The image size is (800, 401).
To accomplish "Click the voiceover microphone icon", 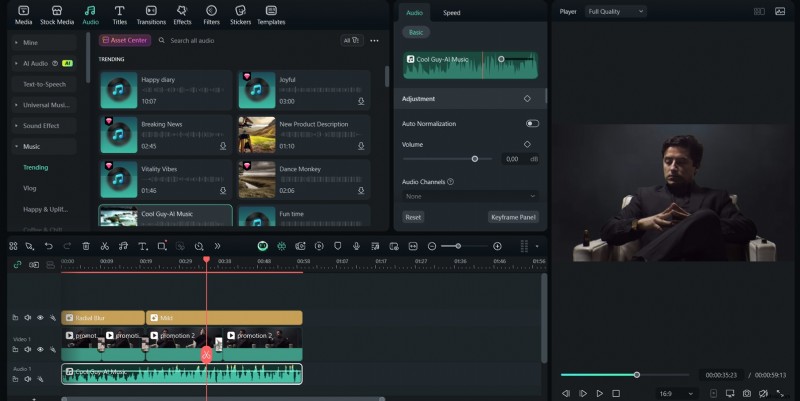I will pyautogui.click(x=356, y=246).
